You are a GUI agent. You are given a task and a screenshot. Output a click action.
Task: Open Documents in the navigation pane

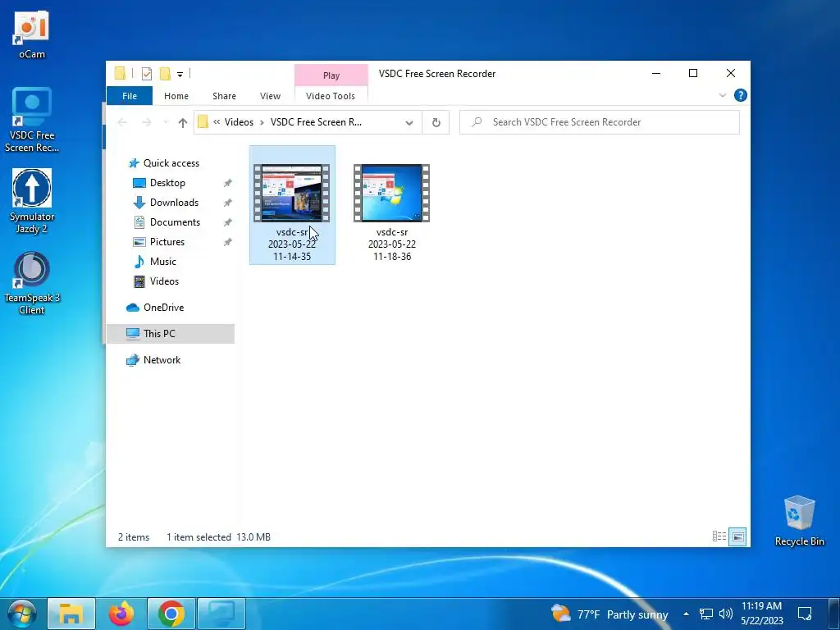[175, 222]
